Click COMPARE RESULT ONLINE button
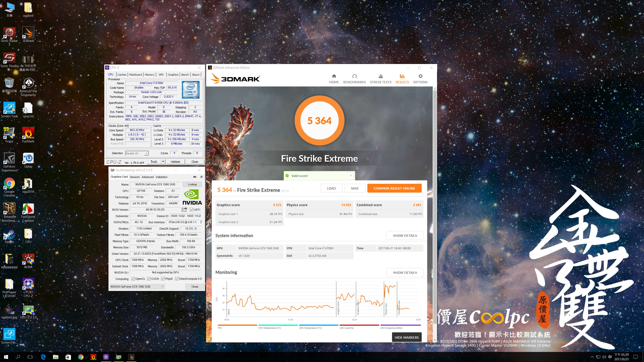This screenshot has width=644, height=362. (x=394, y=188)
